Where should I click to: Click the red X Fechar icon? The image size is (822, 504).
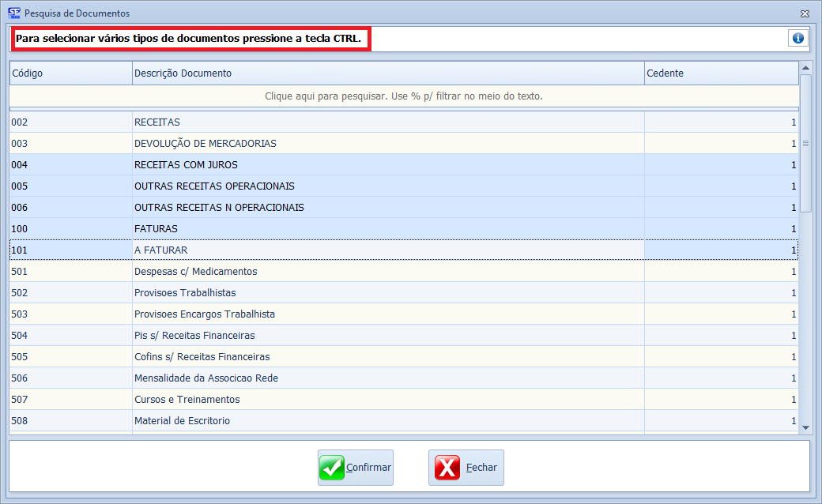point(447,468)
